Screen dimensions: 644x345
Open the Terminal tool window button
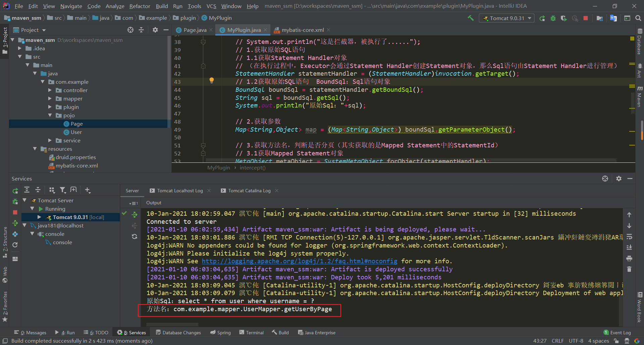click(251, 333)
